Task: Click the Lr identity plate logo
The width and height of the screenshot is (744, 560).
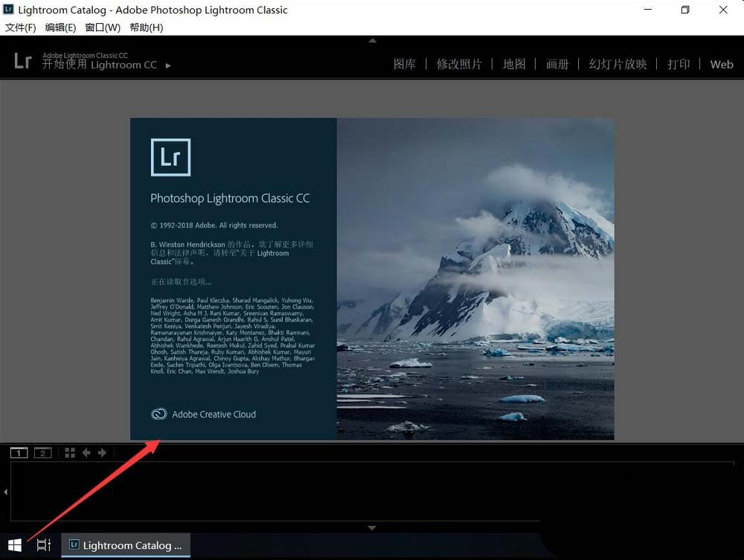Action: (x=22, y=61)
